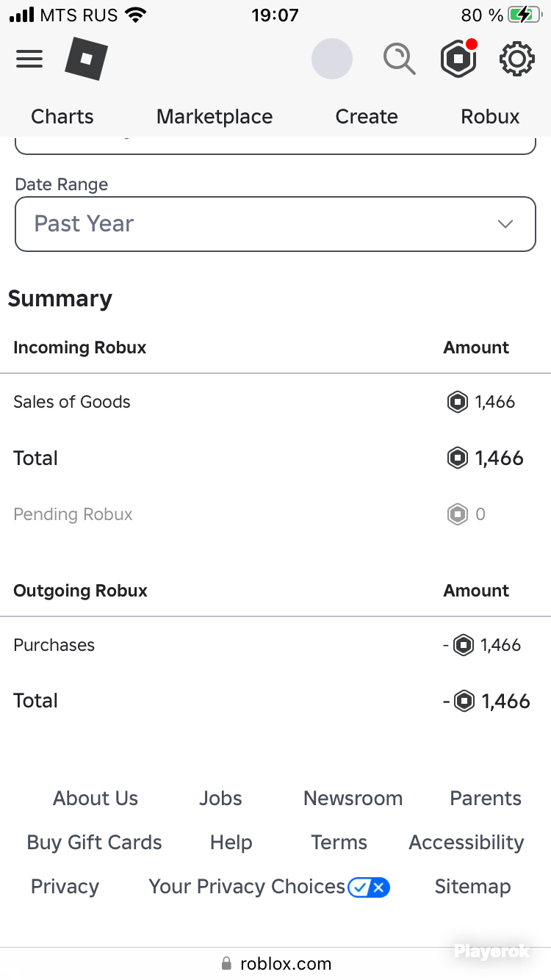551x980 pixels.
Task: Switch to the Charts tab
Action: (x=62, y=117)
